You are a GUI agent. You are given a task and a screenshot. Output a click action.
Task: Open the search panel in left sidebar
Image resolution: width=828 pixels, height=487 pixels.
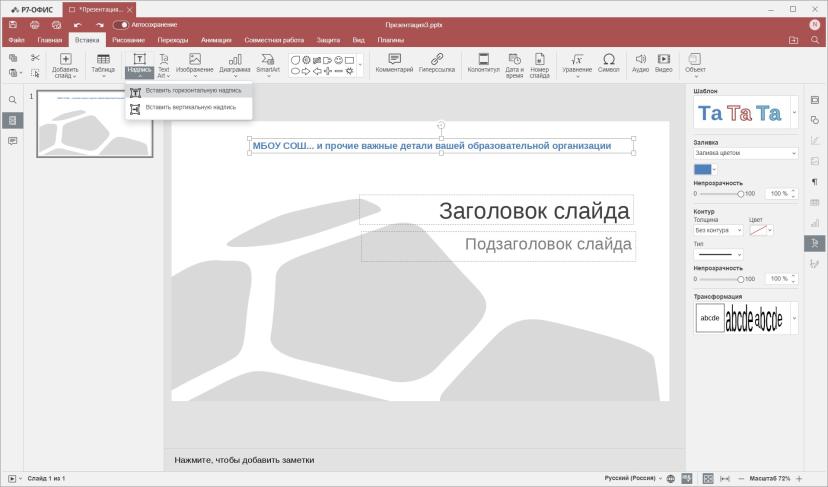pos(13,100)
